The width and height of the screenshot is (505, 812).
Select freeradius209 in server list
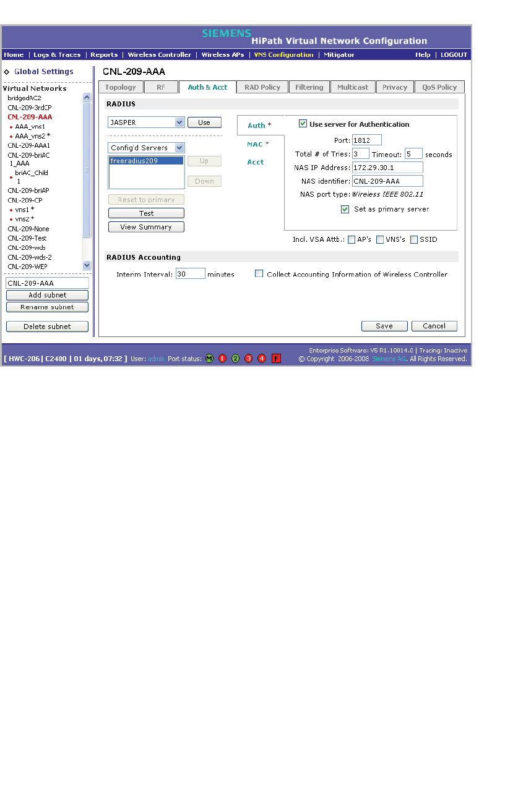pyautogui.click(x=147, y=161)
